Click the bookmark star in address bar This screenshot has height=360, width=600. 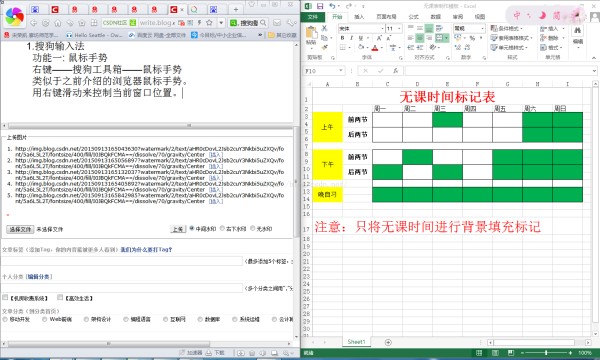[209, 23]
